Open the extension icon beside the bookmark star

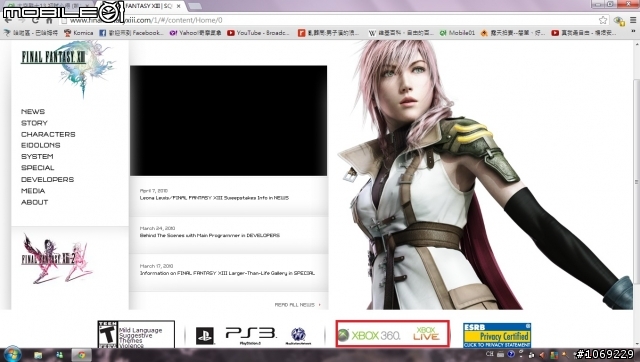point(619,20)
